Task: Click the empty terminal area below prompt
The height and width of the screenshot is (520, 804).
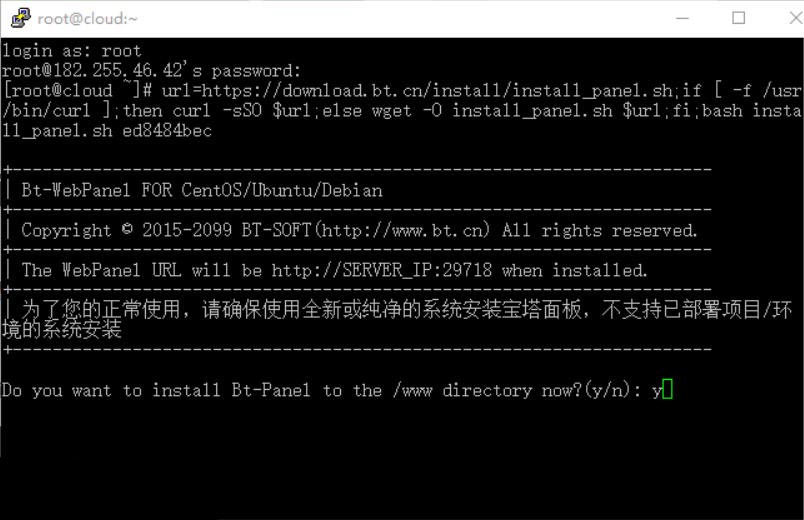Action: pos(400,460)
